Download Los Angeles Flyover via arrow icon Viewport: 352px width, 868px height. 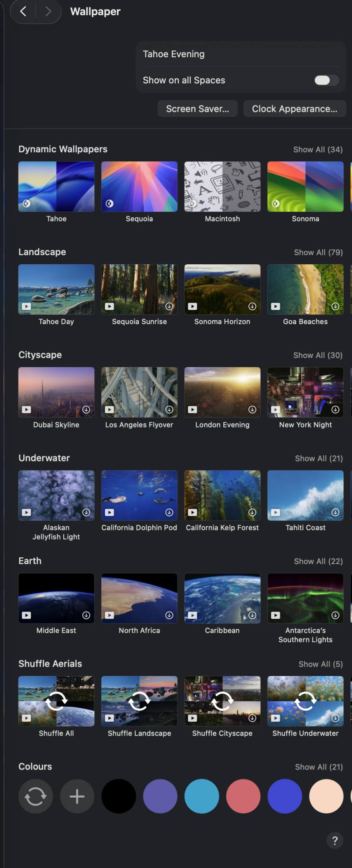click(x=169, y=410)
